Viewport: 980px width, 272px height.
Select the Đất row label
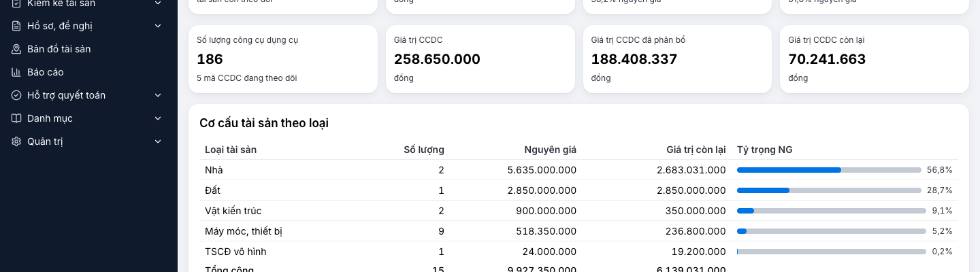tap(212, 190)
